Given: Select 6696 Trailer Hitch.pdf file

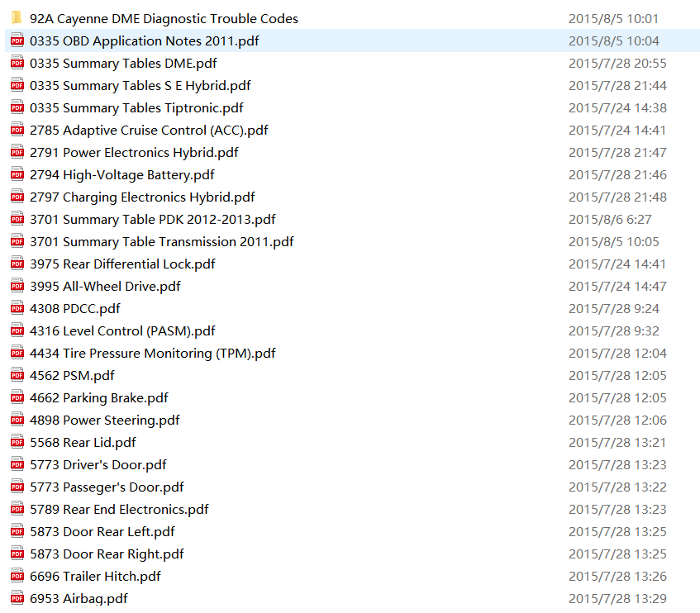Looking at the screenshot, I should click(95, 576).
